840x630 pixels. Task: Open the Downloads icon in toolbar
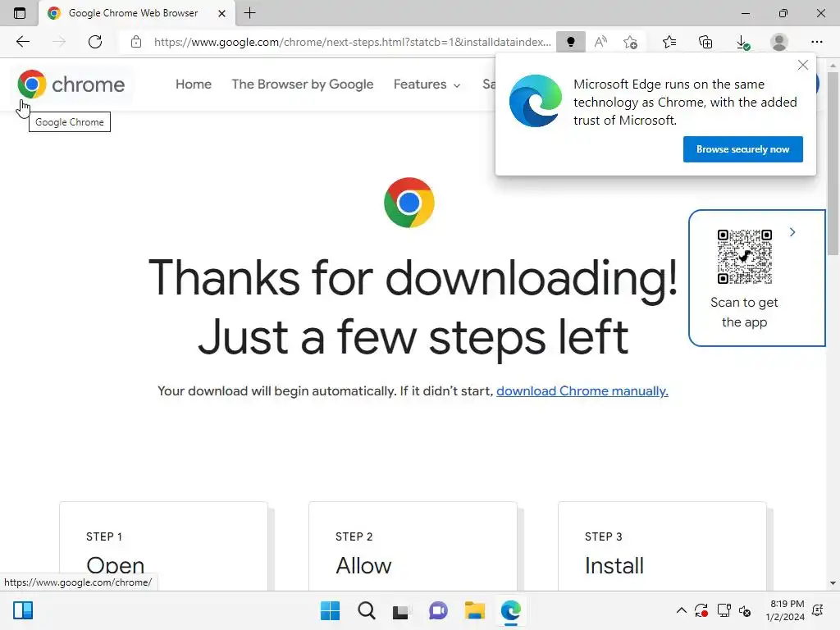click(742, 42)
